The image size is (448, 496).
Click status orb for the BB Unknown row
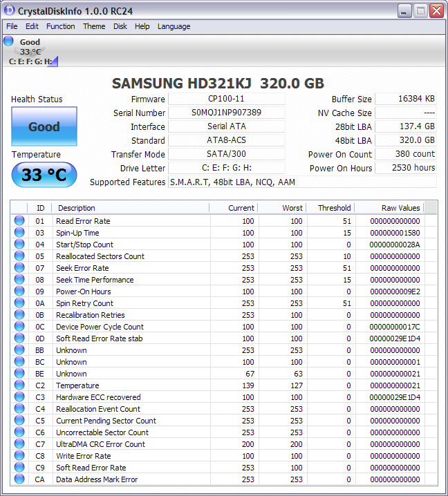pyautogui.click(x=19, y=350)
